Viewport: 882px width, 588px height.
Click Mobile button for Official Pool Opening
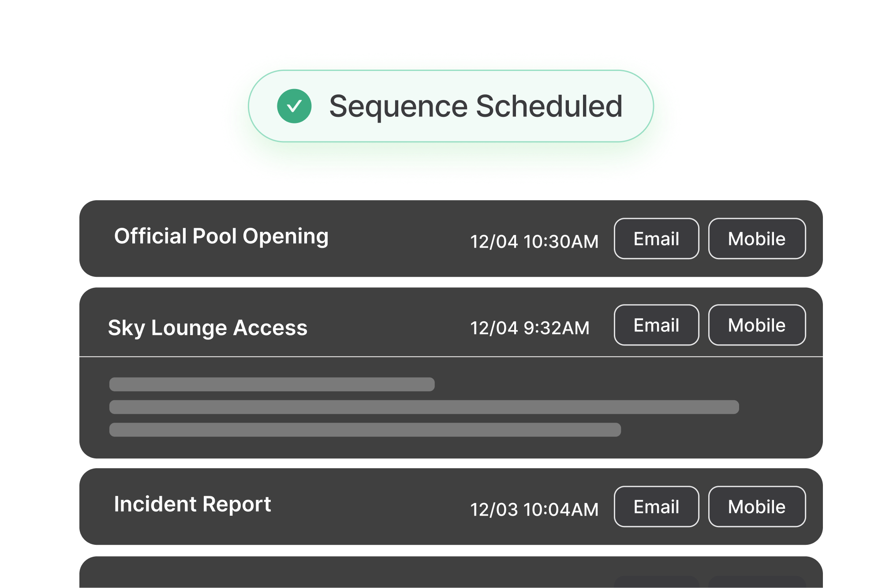pos(757,238)
